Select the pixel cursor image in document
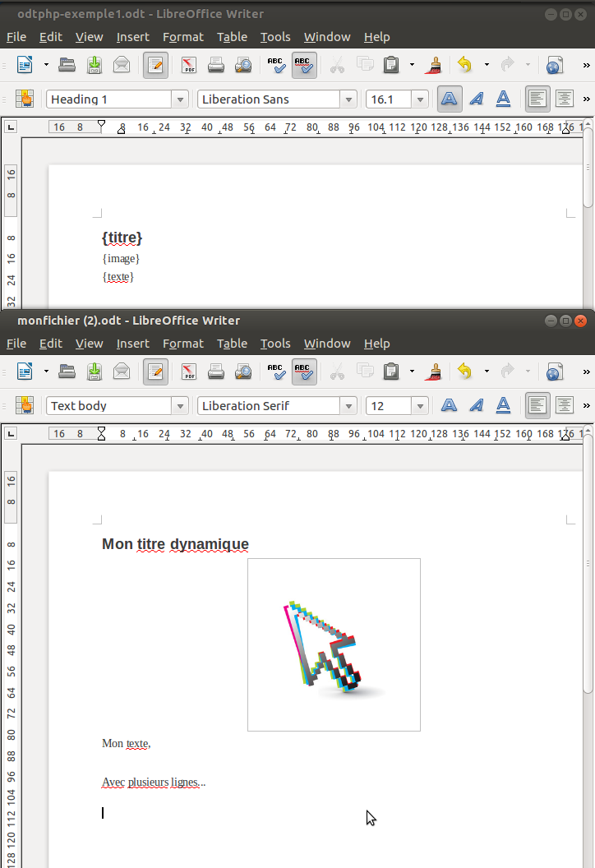The image size is (595, 868). tap(334, 644)
